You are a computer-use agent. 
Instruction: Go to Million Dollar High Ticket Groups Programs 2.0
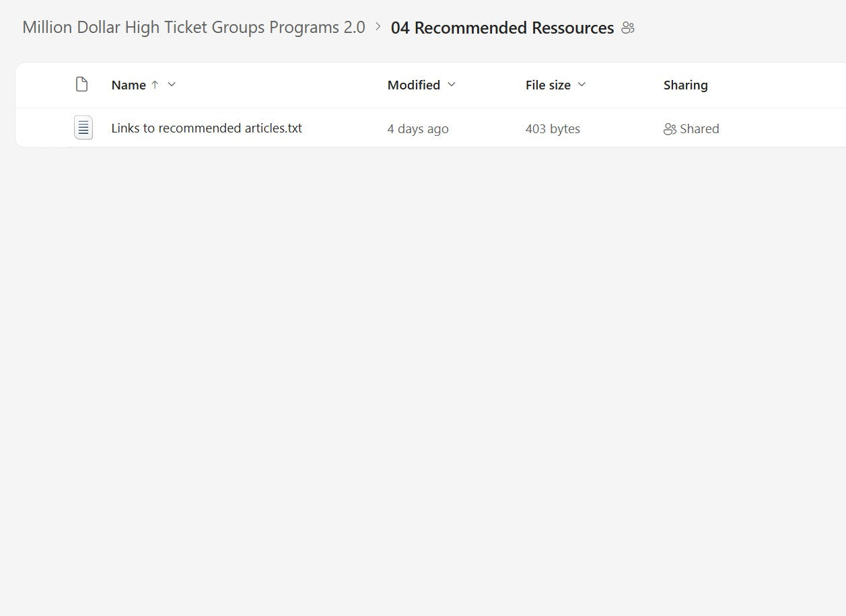(194, 28)
